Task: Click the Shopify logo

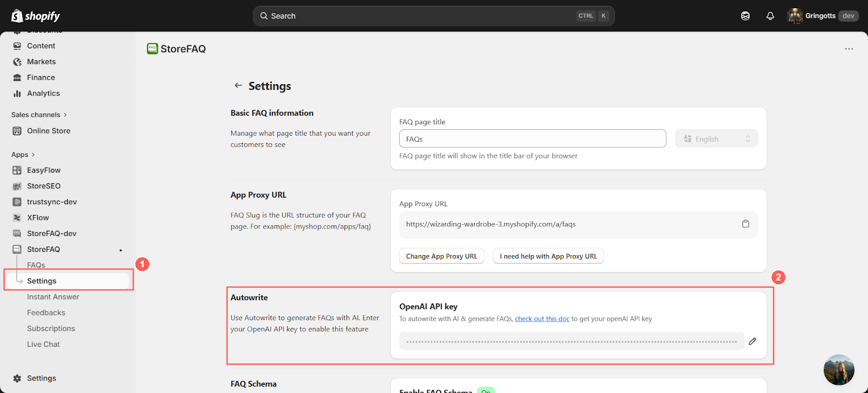Action: coord(35,16)
